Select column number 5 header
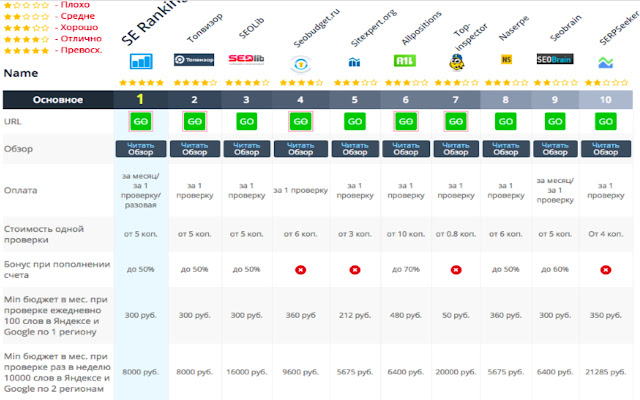This screenshot has width=640, height=400. pos(354,100)
